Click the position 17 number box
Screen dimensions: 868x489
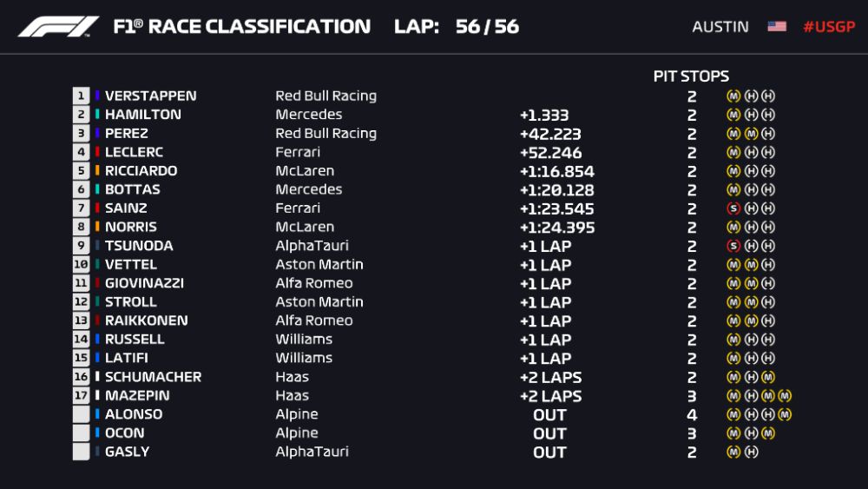(82, 395)
